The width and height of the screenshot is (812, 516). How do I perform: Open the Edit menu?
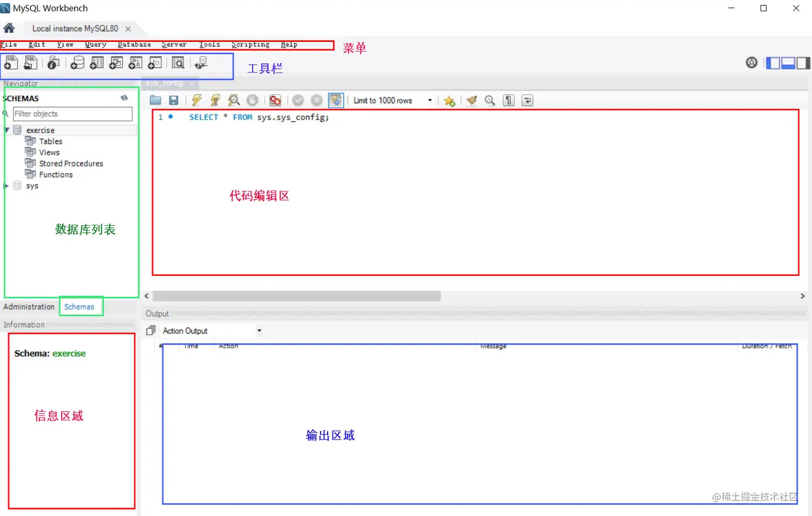[37, 45]
